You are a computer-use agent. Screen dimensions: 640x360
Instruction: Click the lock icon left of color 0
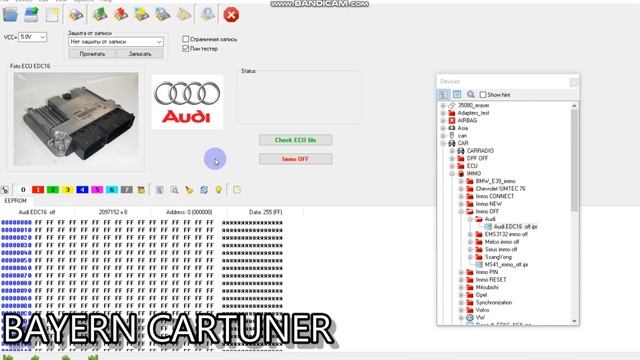[5, 190]
